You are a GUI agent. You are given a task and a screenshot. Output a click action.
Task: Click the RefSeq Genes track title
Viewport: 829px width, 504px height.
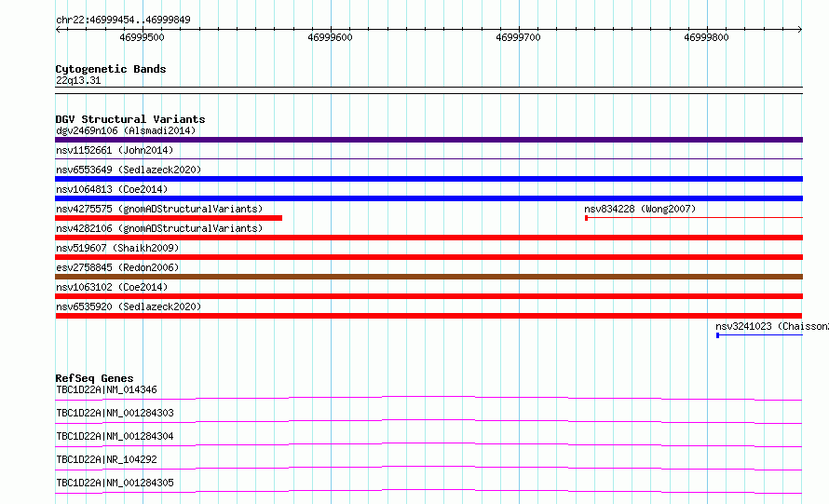94,378
